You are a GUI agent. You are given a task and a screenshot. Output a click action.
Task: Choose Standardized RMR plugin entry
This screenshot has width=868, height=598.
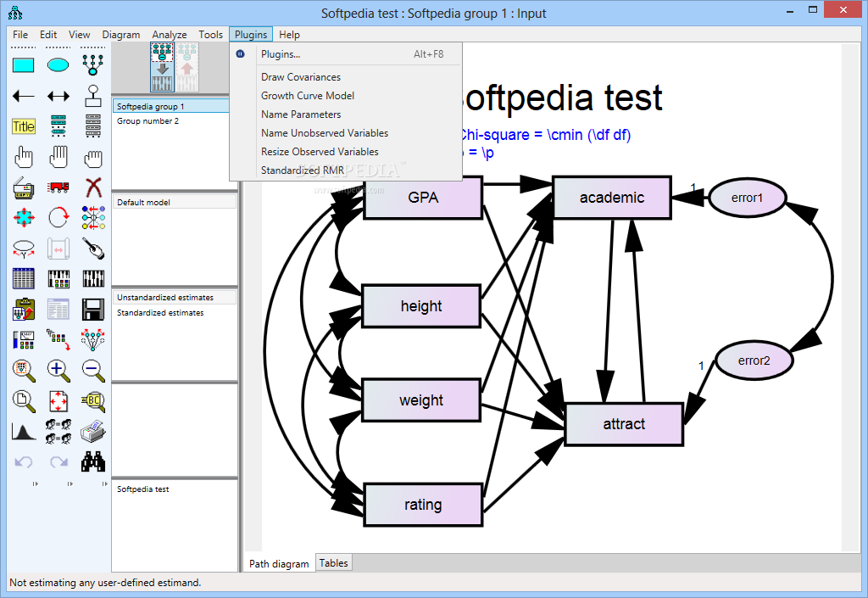pos(346,170)
